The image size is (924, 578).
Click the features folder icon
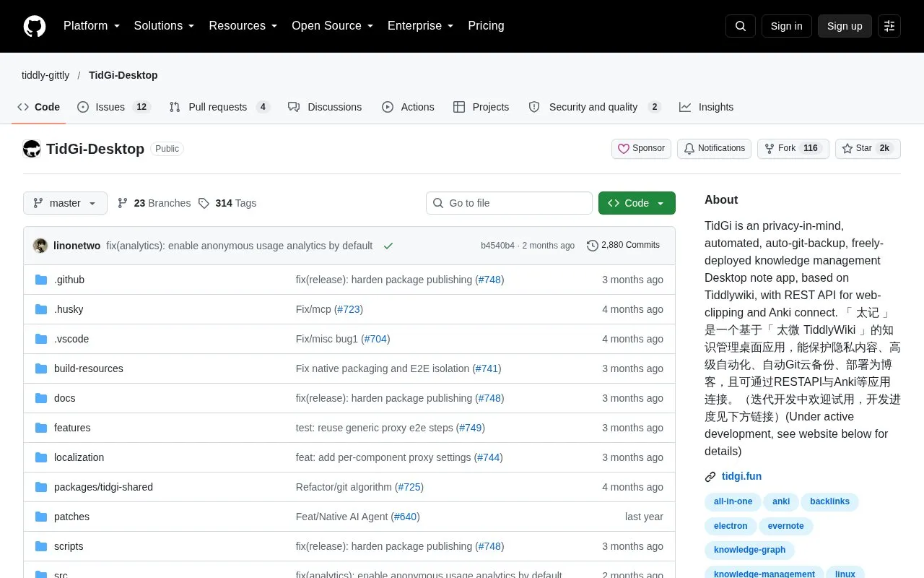tap(41, 428)
